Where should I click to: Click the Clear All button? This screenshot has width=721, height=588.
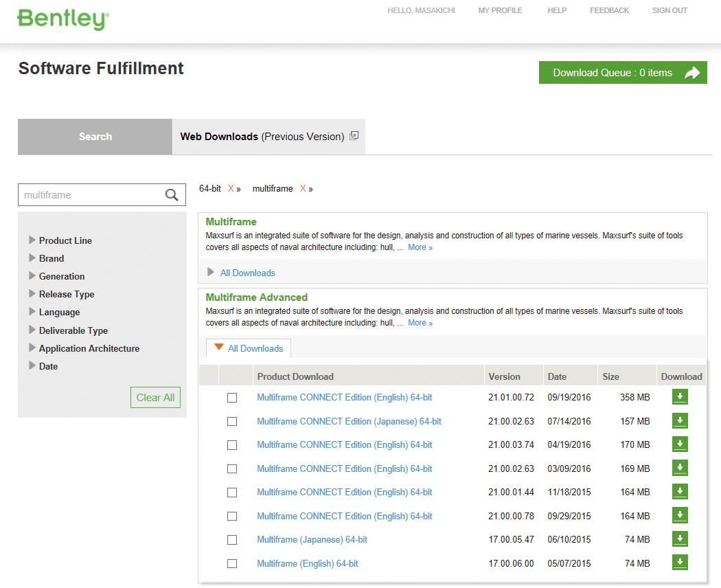click(155, 398)
